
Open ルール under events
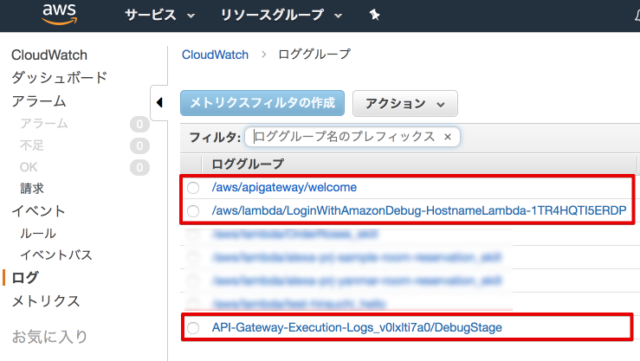[x=38, y=234]
